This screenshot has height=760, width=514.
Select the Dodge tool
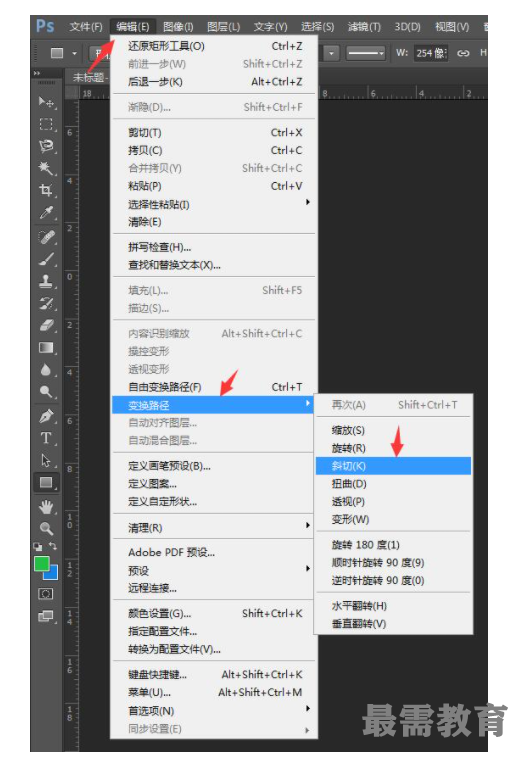[x=47, y=392]
